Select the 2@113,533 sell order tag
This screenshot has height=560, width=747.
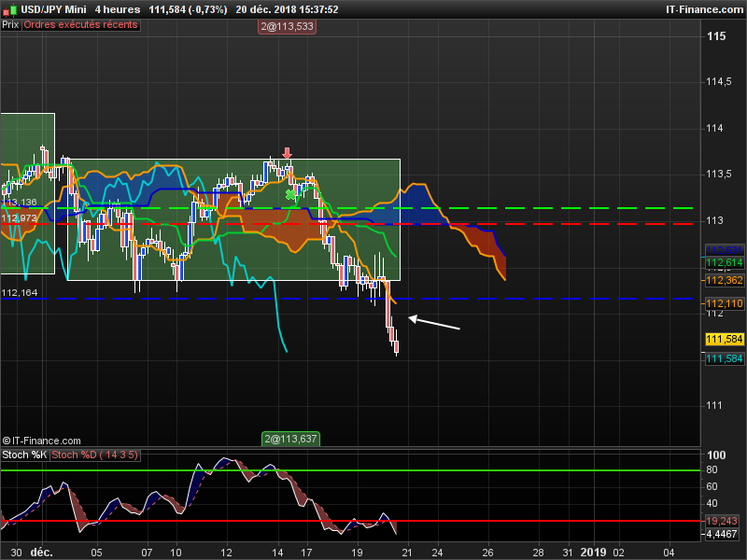point(287,26)
